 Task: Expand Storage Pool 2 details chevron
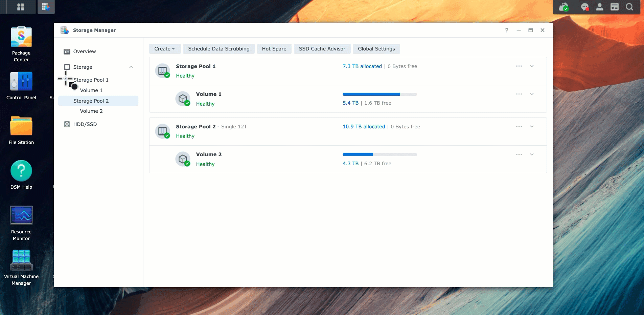pos(532,126)
